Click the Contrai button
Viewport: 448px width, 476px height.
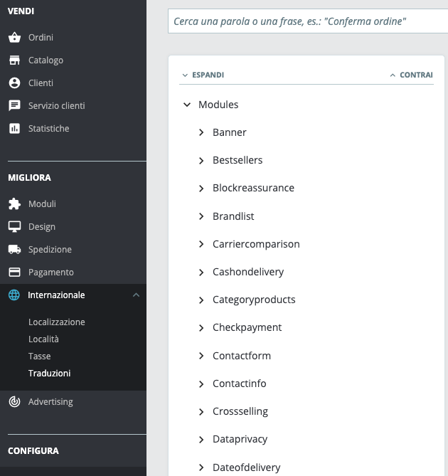tap(412, 75)
